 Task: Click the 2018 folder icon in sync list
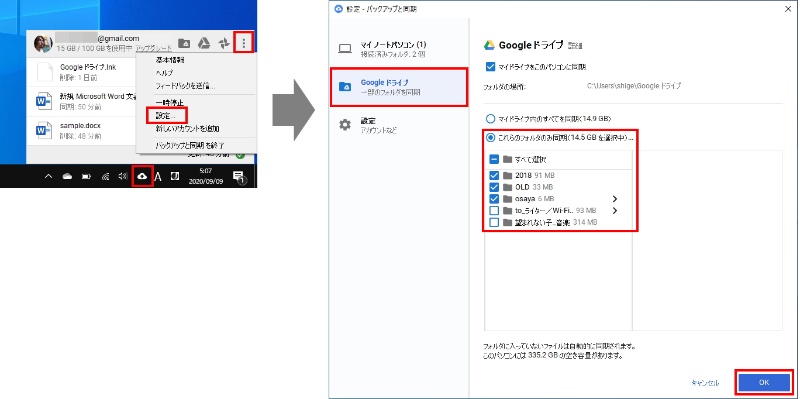click(507, 175)
